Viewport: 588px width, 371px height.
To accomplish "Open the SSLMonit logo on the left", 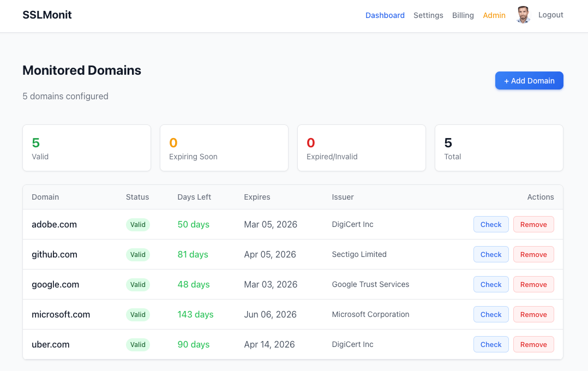I will point(47,15).
